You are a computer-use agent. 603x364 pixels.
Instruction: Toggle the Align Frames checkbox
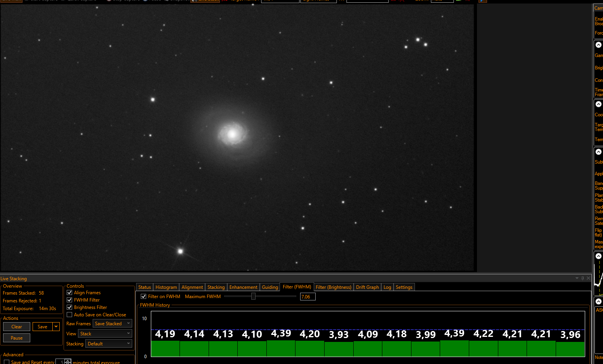(x=69, y=293)
